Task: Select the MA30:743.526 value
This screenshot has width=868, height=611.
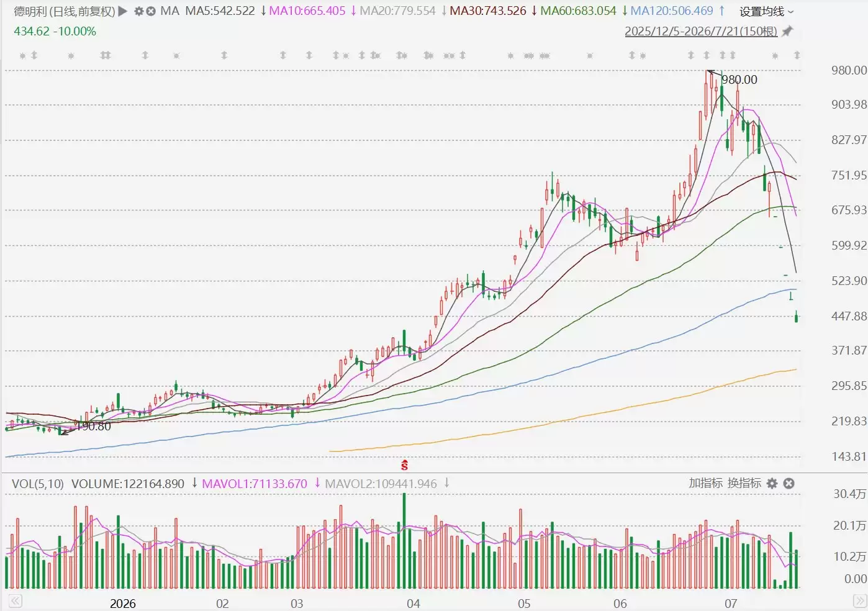Action: (x=488, y=11)
